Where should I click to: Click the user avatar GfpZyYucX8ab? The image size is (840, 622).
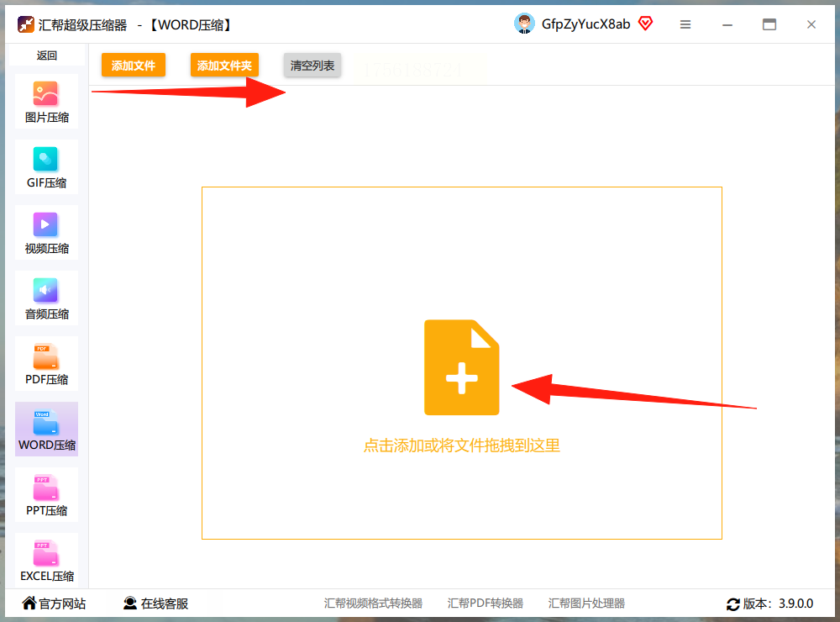click(x=524, y=24)
